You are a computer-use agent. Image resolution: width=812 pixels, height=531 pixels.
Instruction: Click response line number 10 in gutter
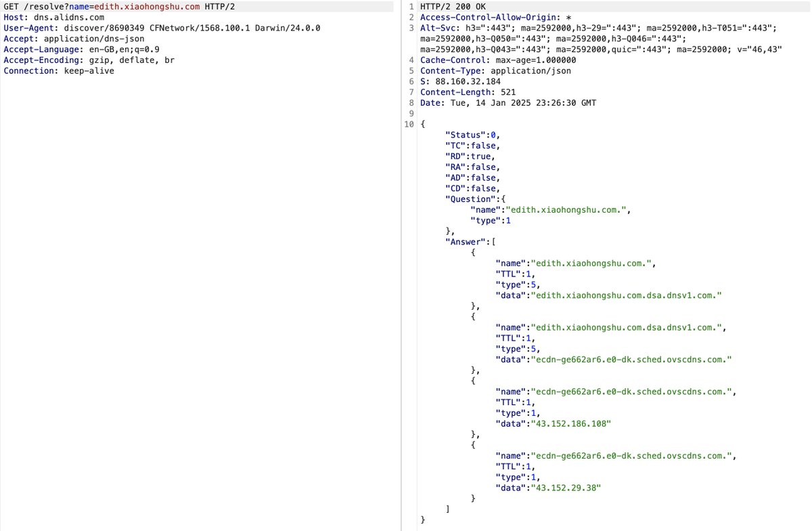(409, 125)
